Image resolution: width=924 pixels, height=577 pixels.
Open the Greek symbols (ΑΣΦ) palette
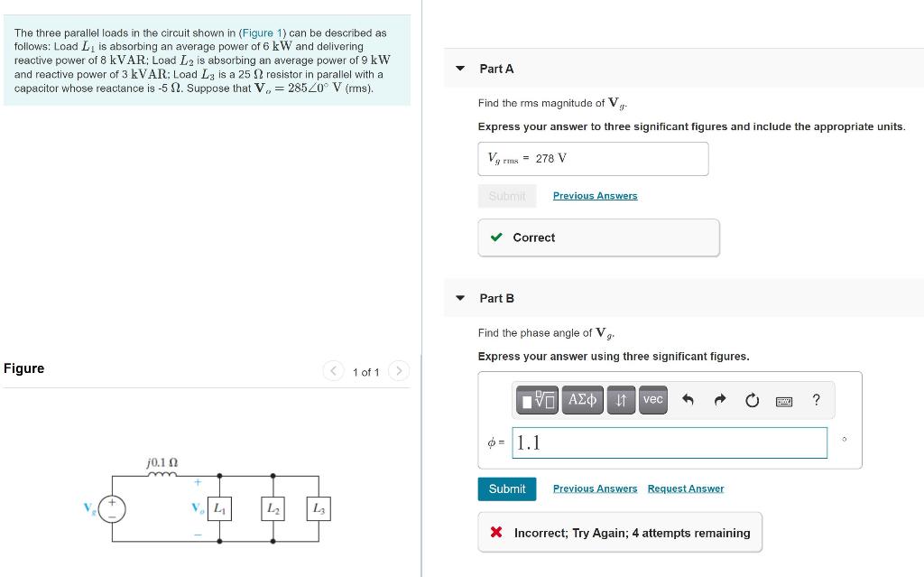pyautogui.click(x=582, y=399)
